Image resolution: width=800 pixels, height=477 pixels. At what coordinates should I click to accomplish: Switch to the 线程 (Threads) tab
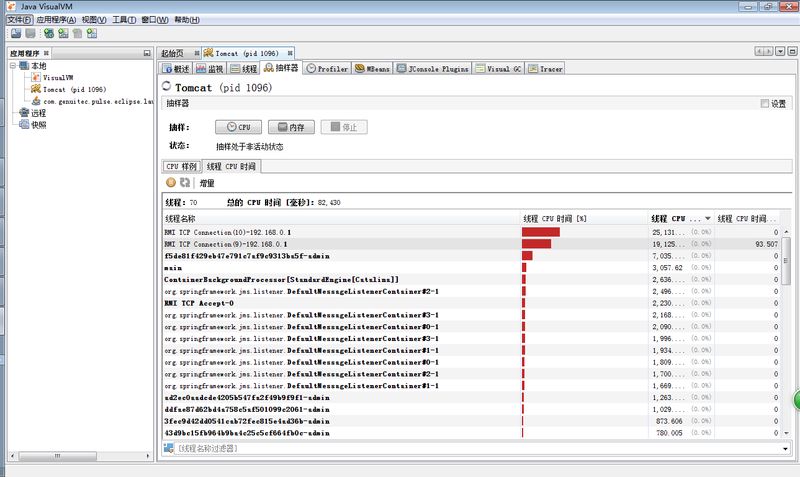243,68
